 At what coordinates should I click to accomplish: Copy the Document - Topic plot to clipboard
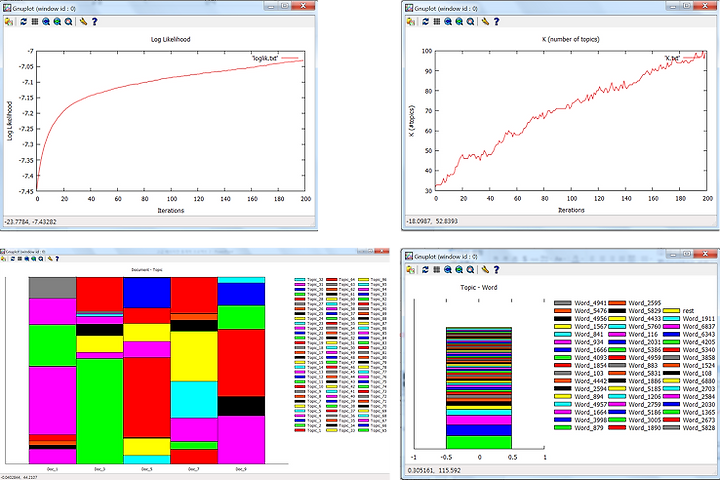pos(3,259)
